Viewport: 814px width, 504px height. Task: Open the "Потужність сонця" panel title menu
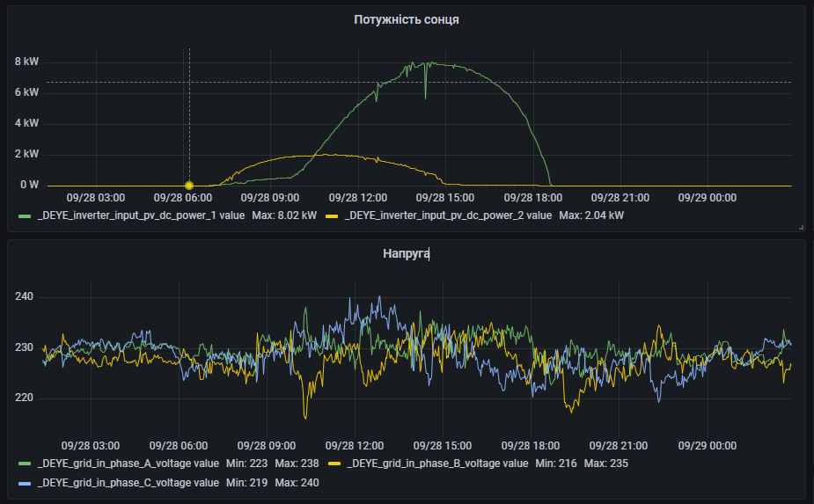pyautogui.click(x=406, y=19)
